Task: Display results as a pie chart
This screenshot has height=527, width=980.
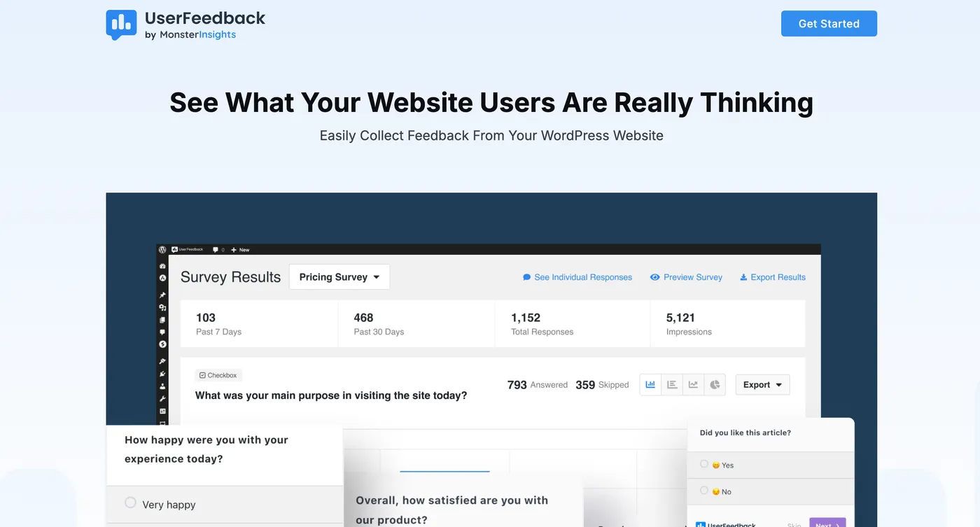Action: [715, 384]
